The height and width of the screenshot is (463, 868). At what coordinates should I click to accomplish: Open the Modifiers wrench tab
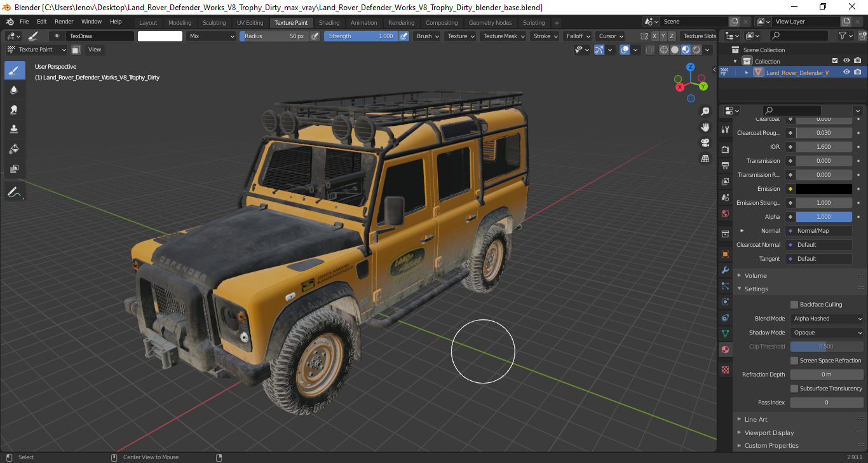tap(725, 270)
